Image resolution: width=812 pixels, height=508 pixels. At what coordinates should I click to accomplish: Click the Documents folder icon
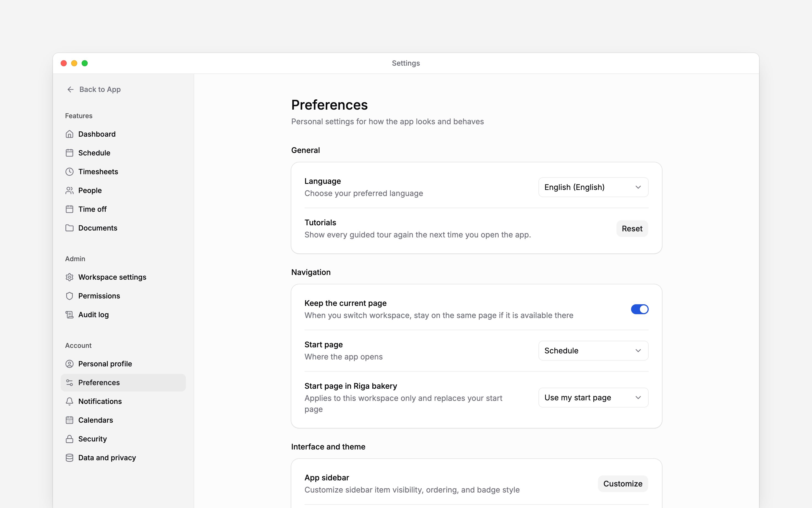(x=70, y=228)
